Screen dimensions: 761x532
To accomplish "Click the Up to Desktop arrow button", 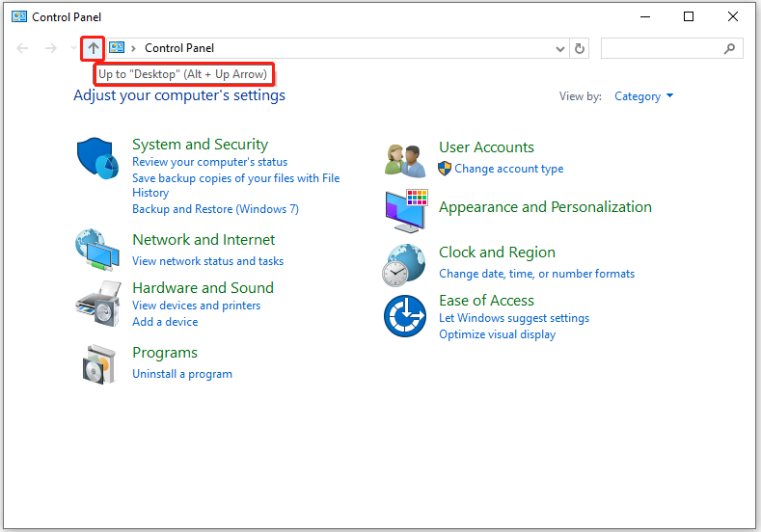I will tap(93, 48).
